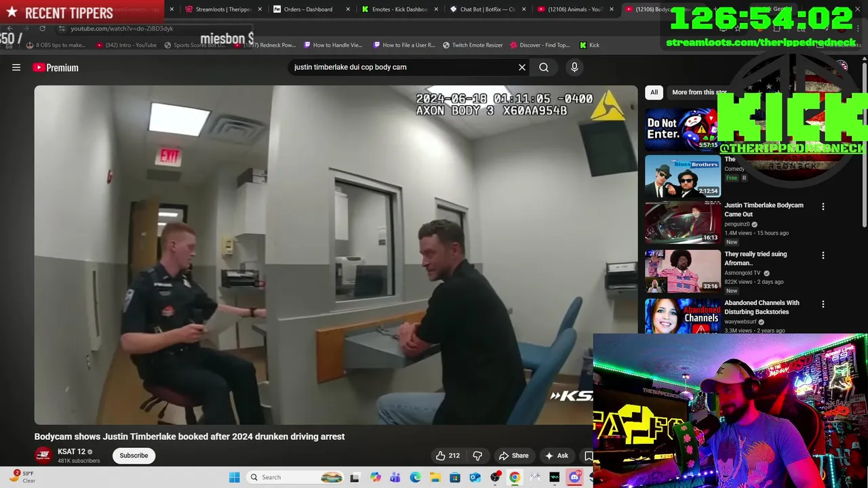The width and height of the screenshot is (868, 488).
Task: Launch Copilot from the taskbar
Action: pyautogui.click(x=375, y=477)
